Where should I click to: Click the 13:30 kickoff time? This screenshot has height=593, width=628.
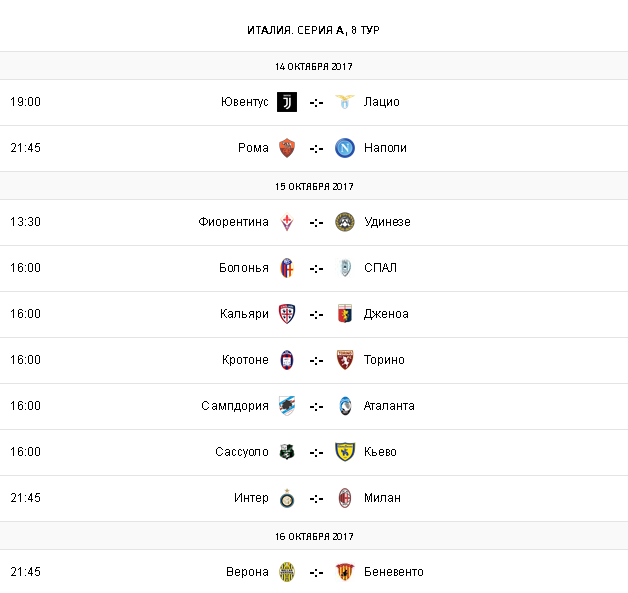pos(25,222)
